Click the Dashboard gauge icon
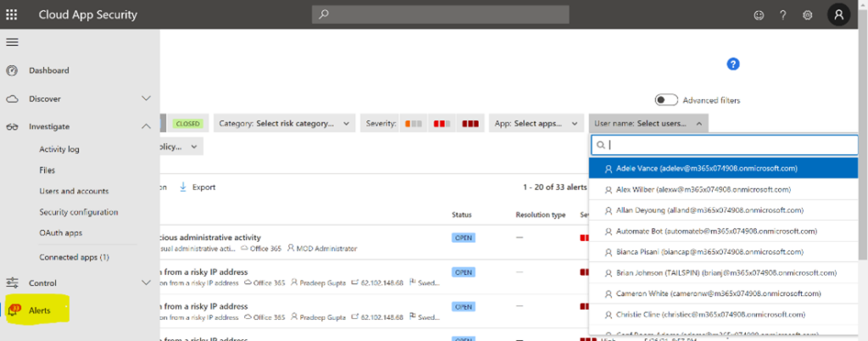868x341 pixels. (x=12, y=70)
